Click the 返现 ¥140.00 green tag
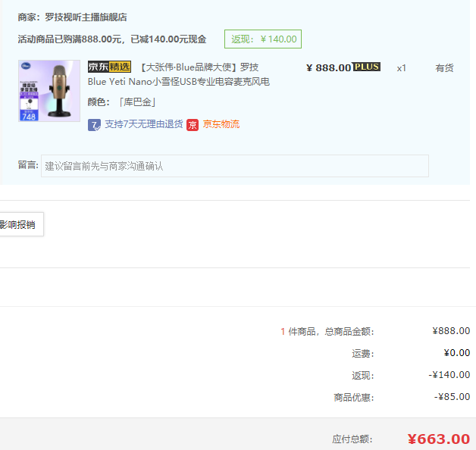Viewport: 476px width, 450px height. pyautogui.click(x=263, y=39)
